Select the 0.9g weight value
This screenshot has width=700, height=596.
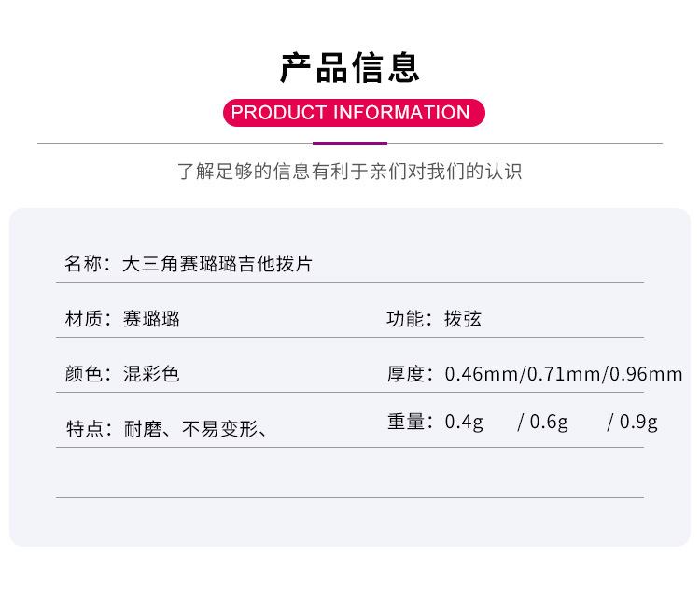[639, 422]
